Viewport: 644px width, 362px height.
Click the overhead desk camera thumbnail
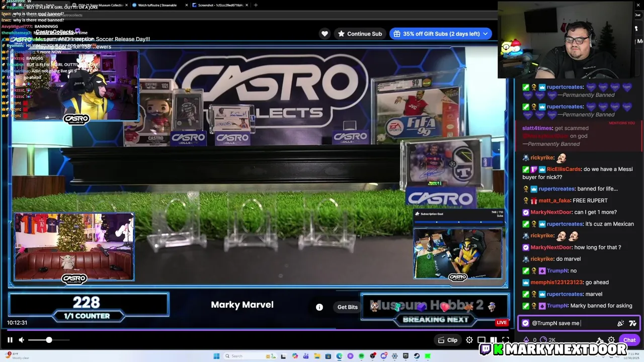(x=458, y=253)
